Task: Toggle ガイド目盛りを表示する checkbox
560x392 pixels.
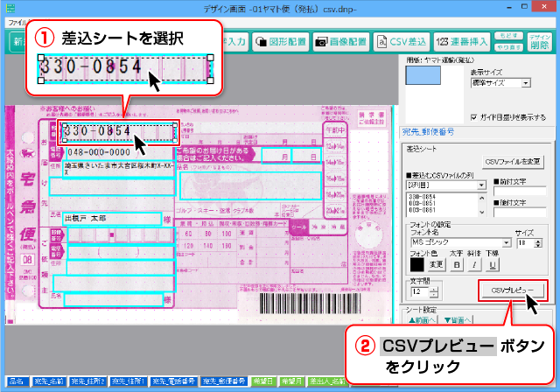Action: tap(474, 117)
